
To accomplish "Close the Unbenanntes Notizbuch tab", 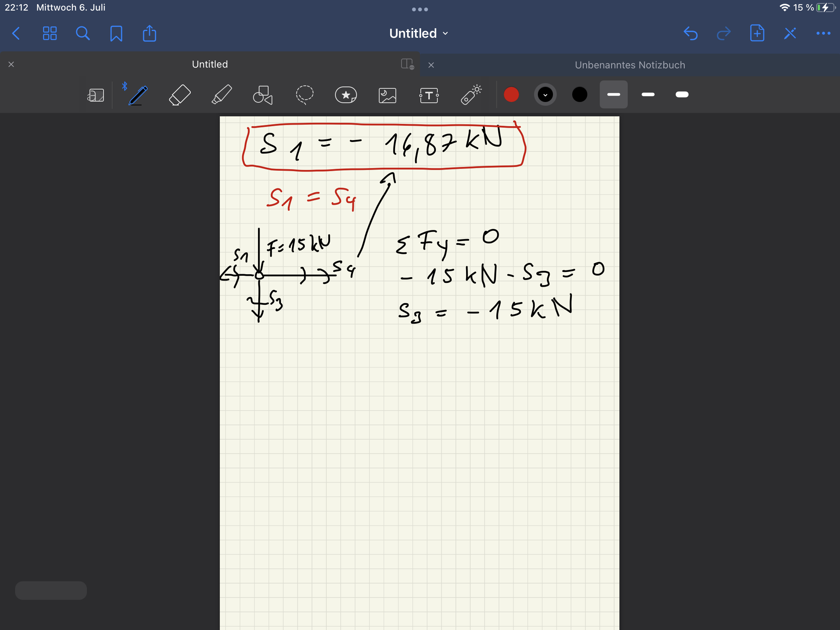I will (431, 65).
